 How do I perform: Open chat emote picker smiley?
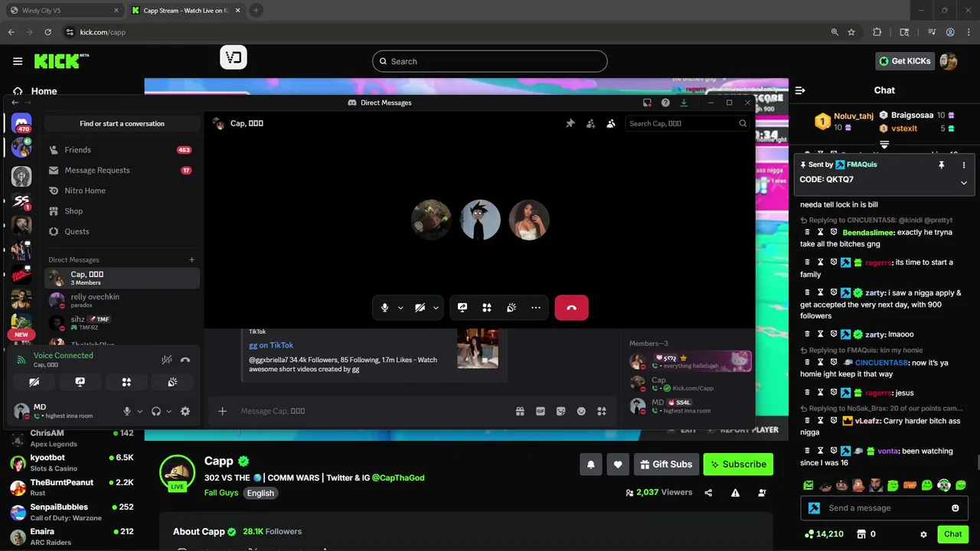pyautogui.click(x=955, y=508)
